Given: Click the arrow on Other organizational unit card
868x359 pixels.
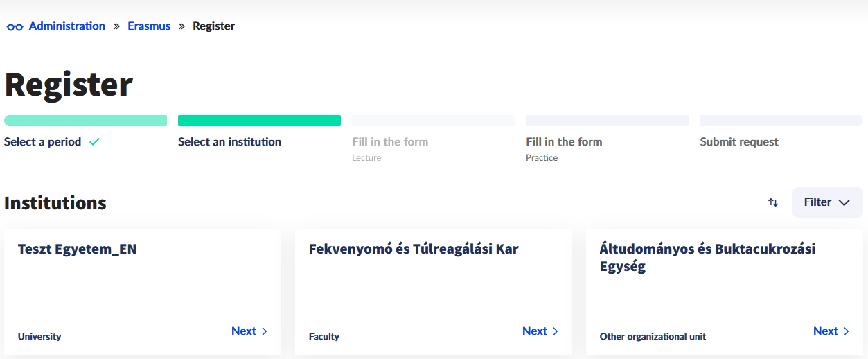Looking at the screenshot, I should pyautogui.click(x=846, y=331).
